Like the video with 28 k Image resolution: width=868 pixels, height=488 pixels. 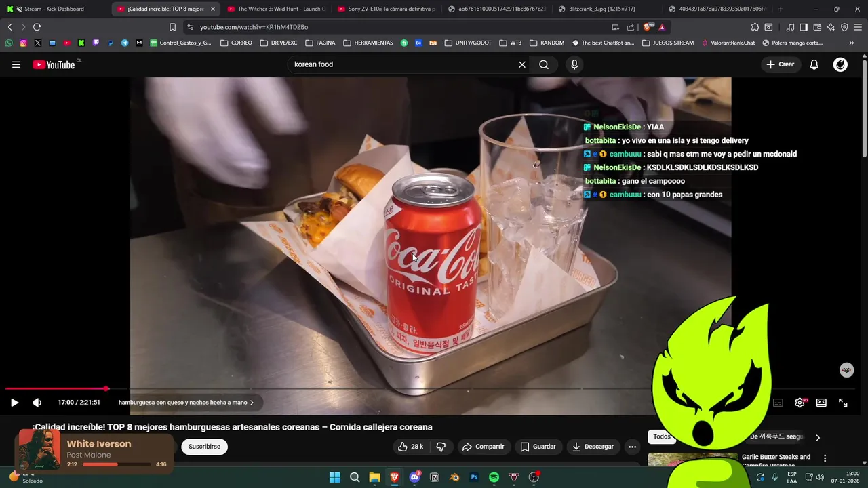(x=411, y=447)
